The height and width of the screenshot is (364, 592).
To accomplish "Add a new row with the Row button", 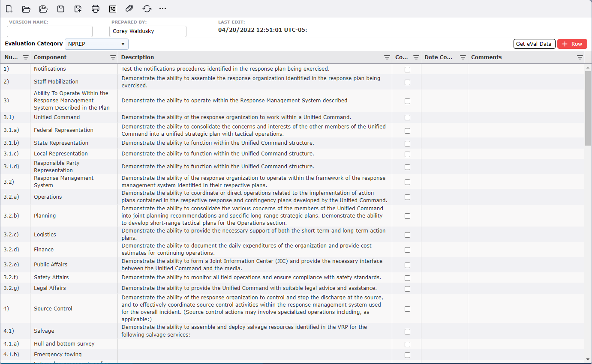I will click(x=572, y=44).
